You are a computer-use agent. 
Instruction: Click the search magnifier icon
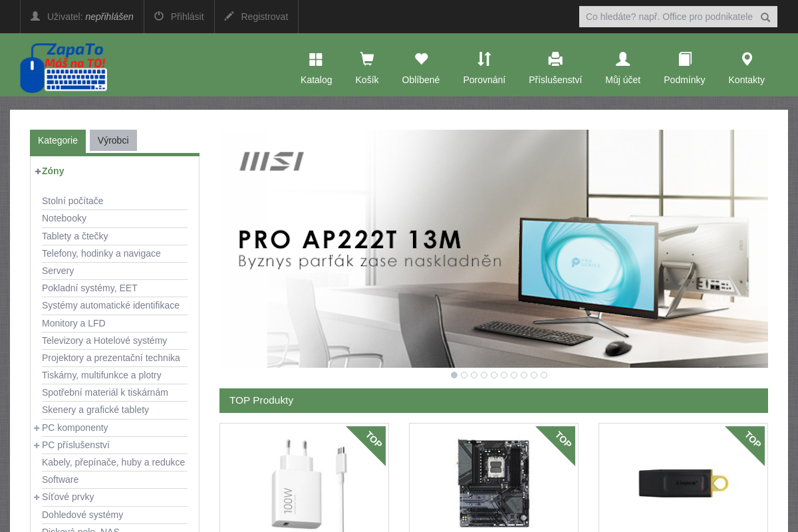pyautogui.click(x=765, y=17)
